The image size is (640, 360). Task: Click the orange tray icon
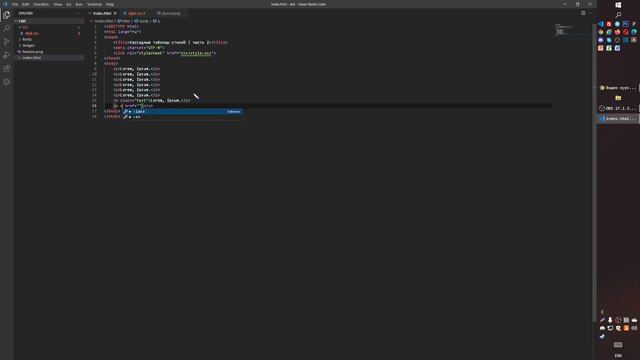(626, 328)
